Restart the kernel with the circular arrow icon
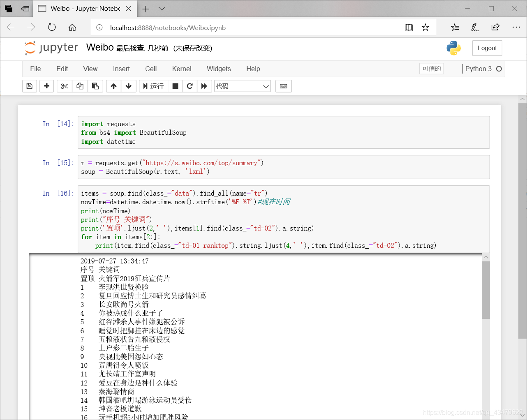Screen dimensions: 527x420 click(x=190, y=86)
